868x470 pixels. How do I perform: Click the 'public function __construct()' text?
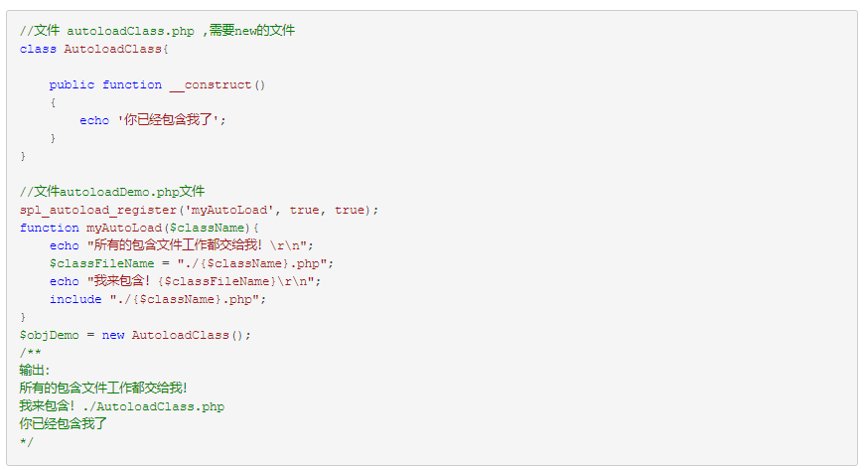tap(157, 84)
